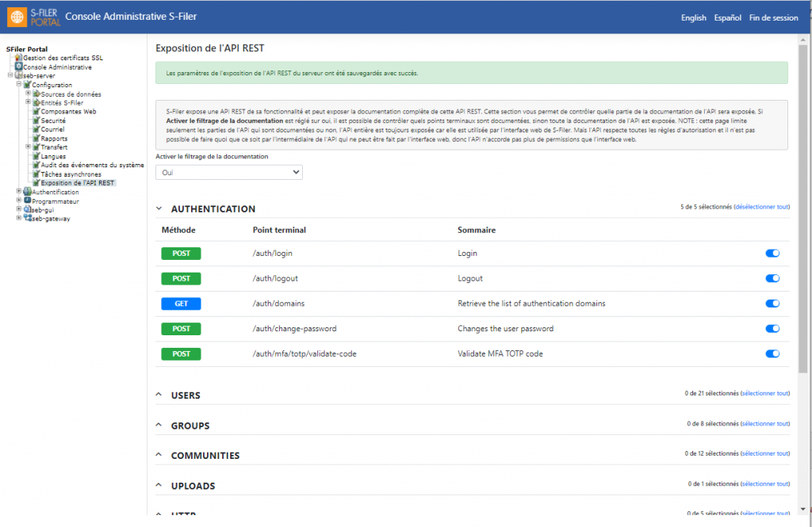Click sélectionner tout for UPLOADS
Screen dimensions: 812x527
(x=765, y=484)
